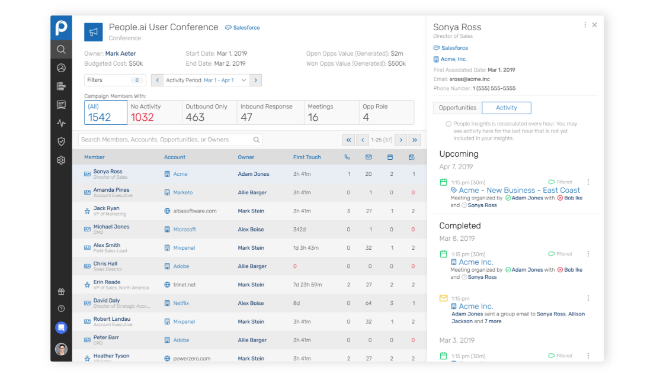Open the people/contacts icon in sidebar
Viewport: 660px width, 377px height.
61,68
